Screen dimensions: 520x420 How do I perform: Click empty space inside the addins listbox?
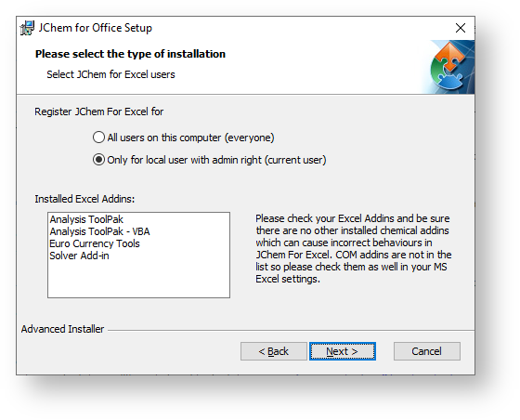click(x=138, y=280)
